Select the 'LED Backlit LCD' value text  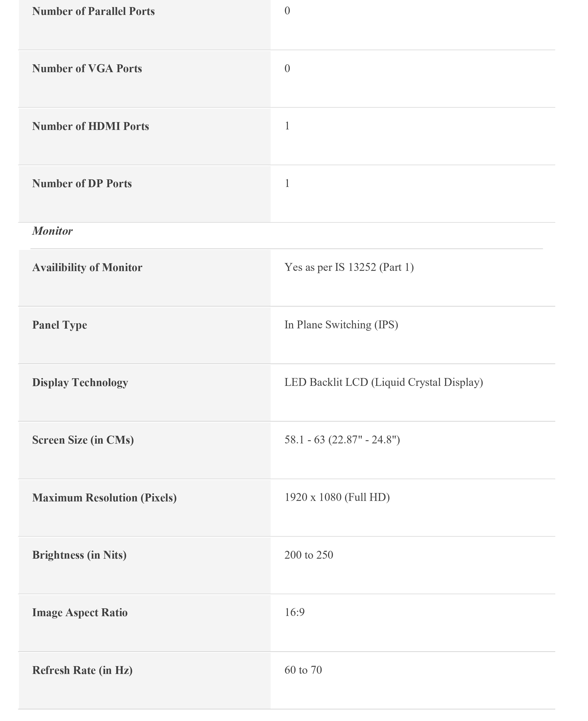(x=383, y=382)
